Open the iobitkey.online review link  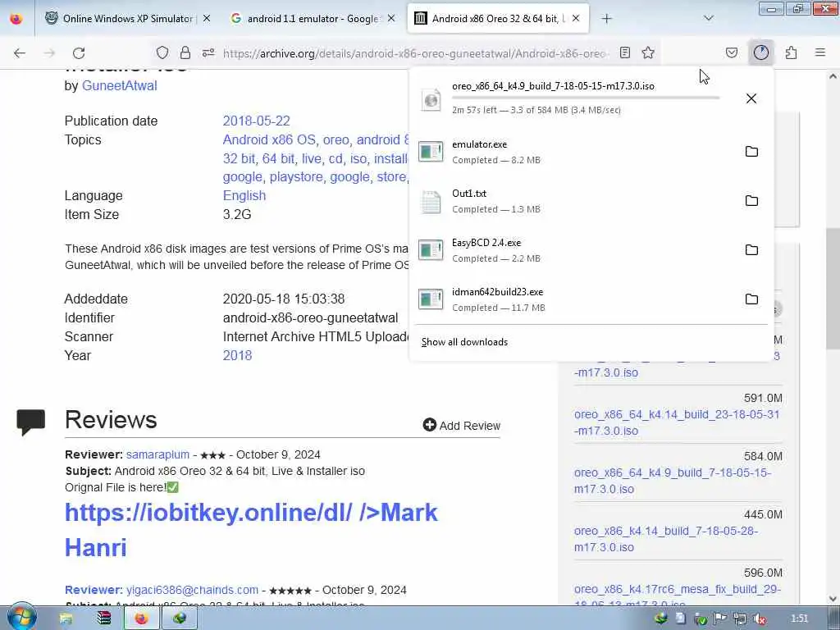[x=251, y=530]
